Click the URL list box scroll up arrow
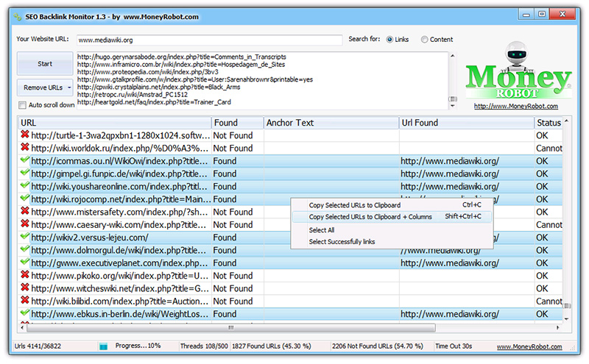Viewport: 589px width, 364px height. 453,56
